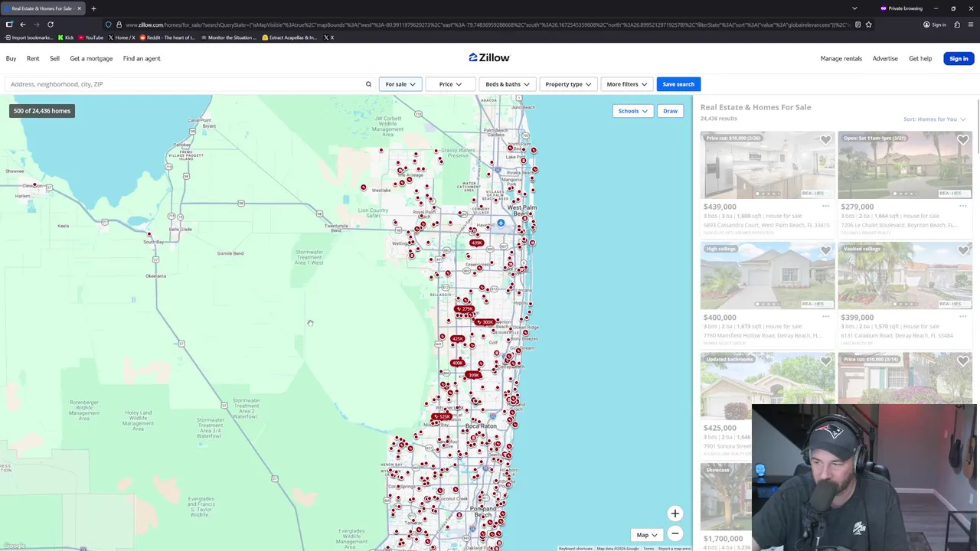Open the Buy menu
Viewport: 980px width, 551px height.
[11, 58]
